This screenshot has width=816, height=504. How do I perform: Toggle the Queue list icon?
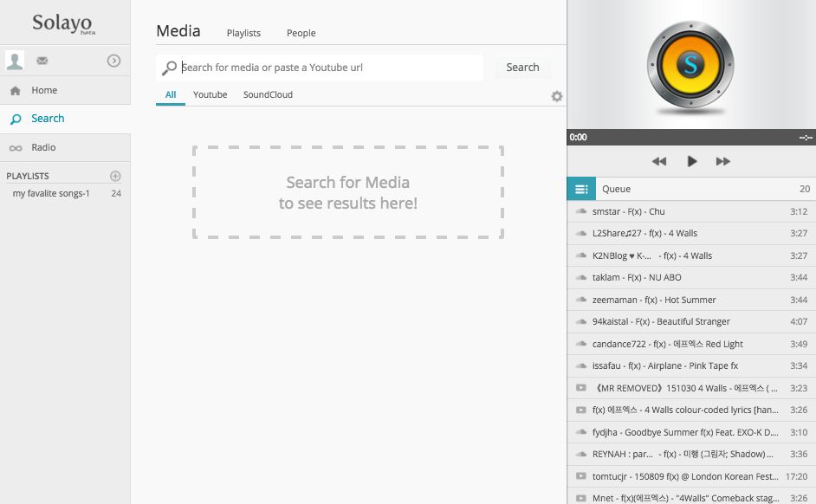coord(581,189)
